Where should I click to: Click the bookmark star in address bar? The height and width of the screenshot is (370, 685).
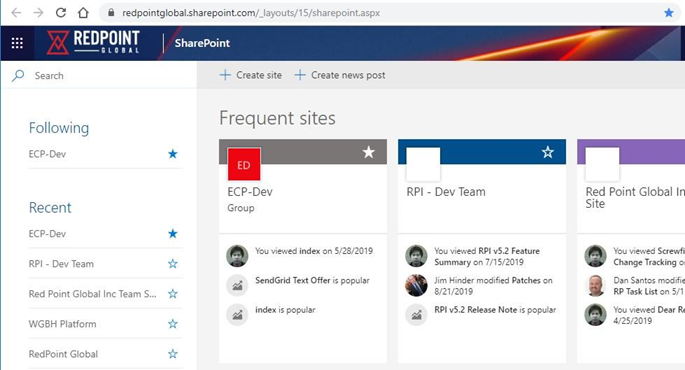click(668, 13)
